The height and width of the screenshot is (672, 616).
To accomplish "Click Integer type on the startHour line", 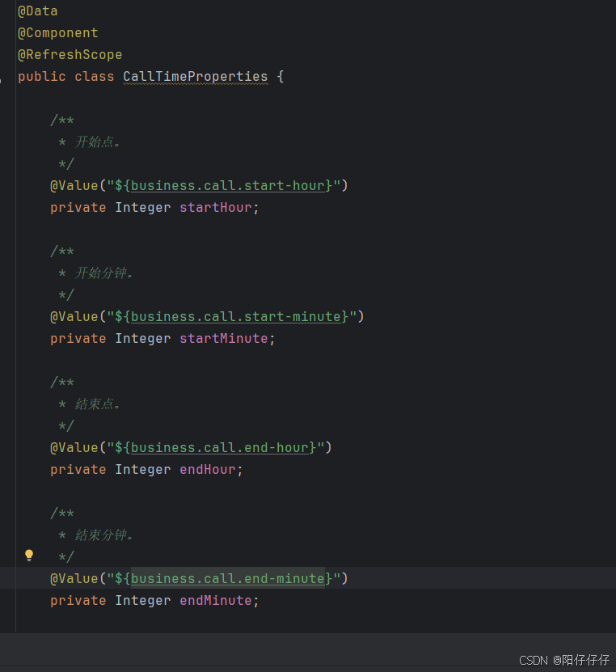I will 143,208.
